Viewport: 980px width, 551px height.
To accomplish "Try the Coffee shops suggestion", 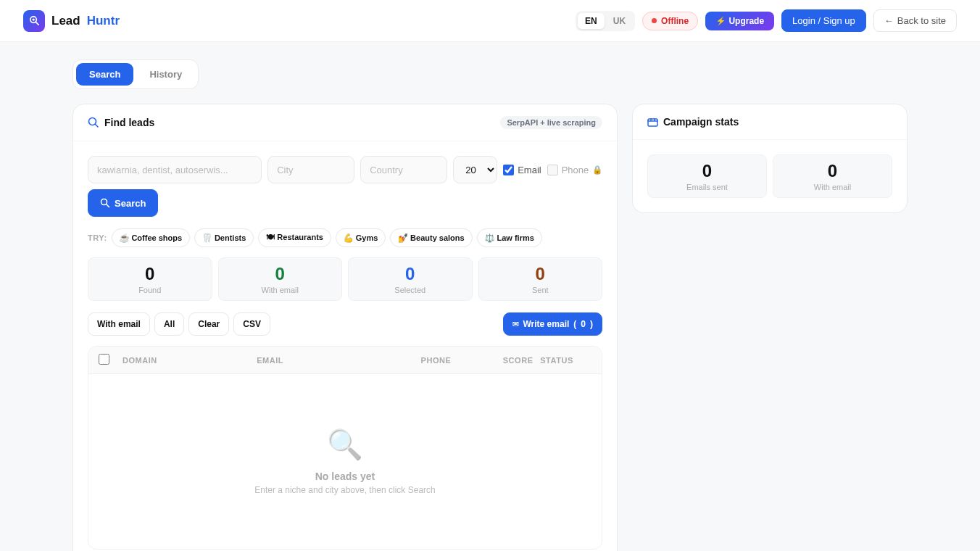I will (x=151, y=238).
